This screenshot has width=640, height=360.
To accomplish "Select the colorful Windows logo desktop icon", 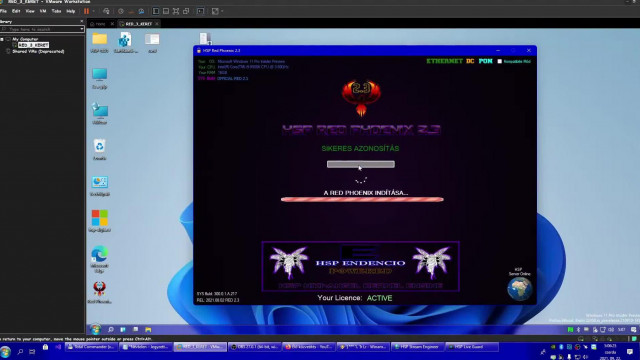I will click(x=100, y=218).
